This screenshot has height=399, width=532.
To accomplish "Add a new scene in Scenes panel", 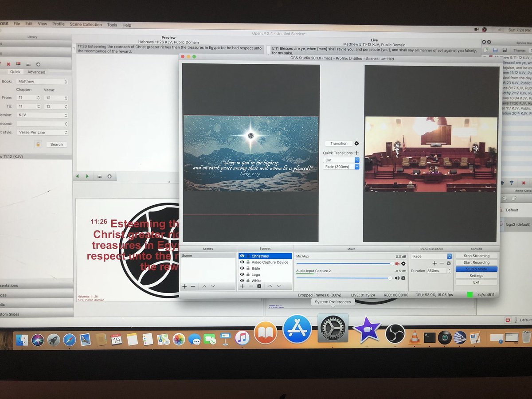I will [184, 286].
